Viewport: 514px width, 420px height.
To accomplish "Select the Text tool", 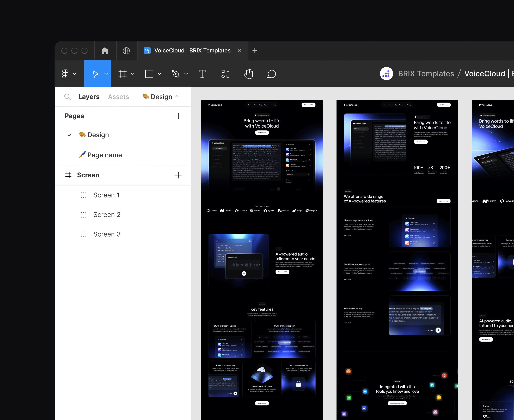I will tap(202, 74).
